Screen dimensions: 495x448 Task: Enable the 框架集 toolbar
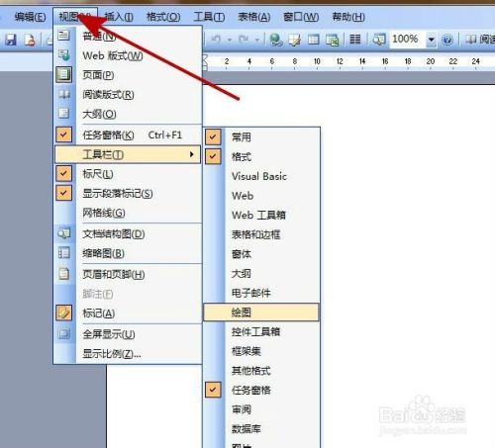[x=261, y=351]
